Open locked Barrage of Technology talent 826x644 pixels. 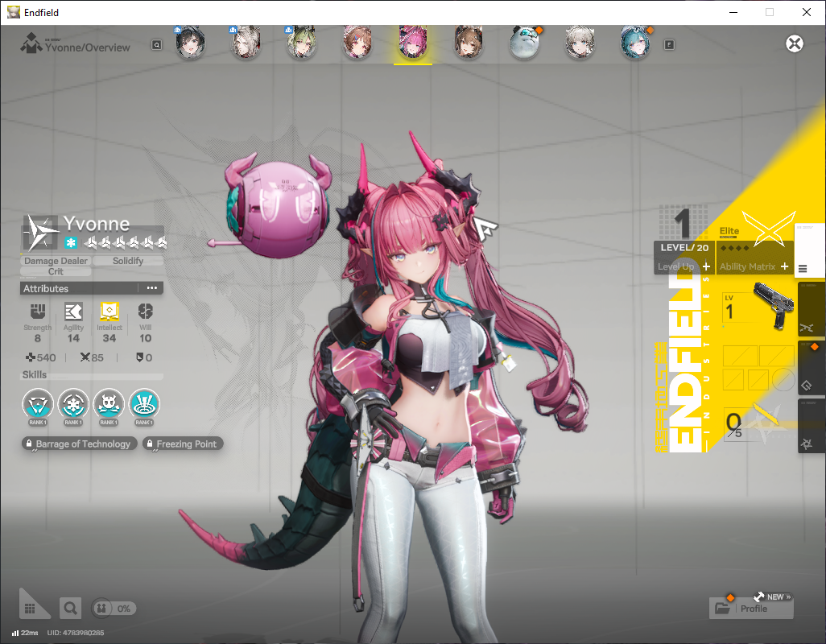coord(79,444)
